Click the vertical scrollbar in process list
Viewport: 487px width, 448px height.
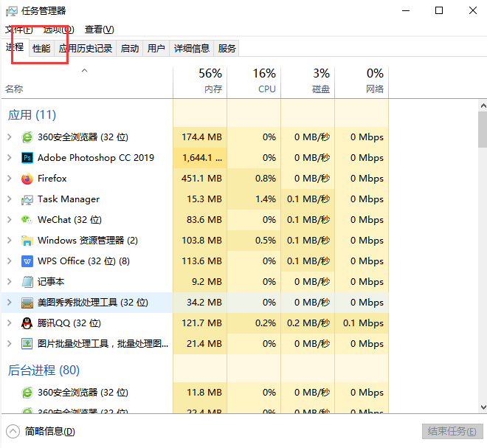point(482,221)
